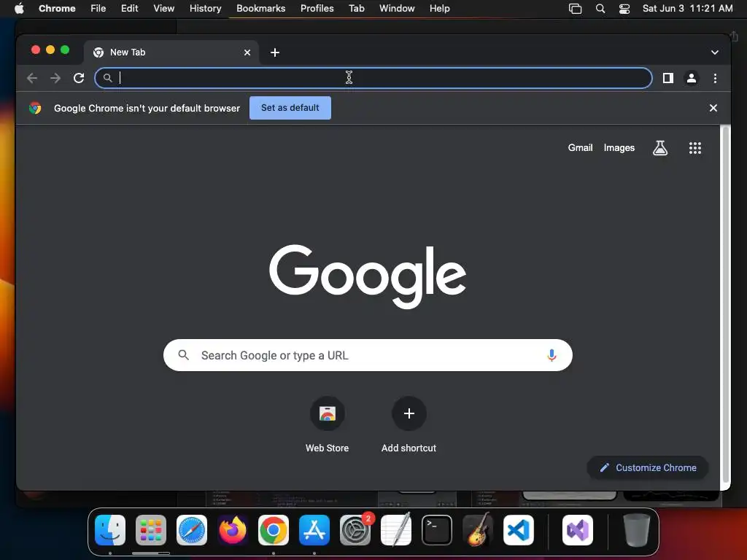The image size is (747, 560).
Task: Focus the Chrome address bar
Action: (x=373, y=78)
